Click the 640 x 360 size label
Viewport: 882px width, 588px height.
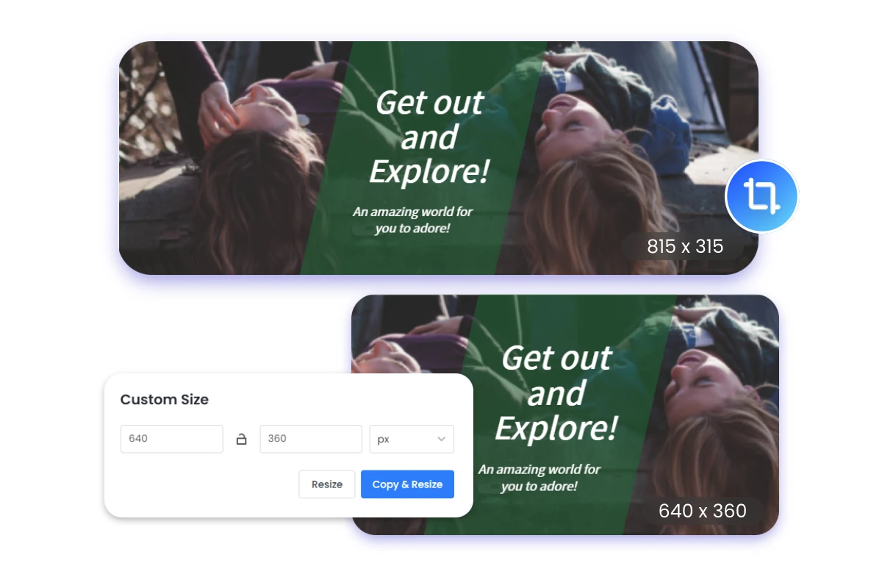click(702, 510)
